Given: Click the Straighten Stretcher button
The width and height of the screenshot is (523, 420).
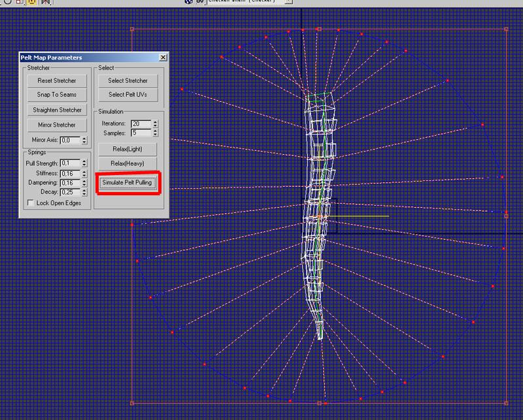Looking at the screenshot, I should 57,110.
